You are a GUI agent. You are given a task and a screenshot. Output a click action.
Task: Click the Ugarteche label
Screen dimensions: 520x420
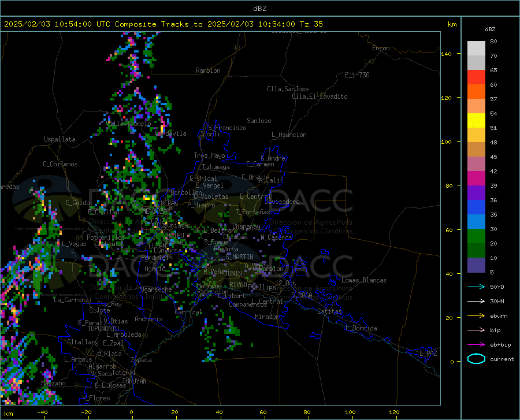tap(156, 289)
